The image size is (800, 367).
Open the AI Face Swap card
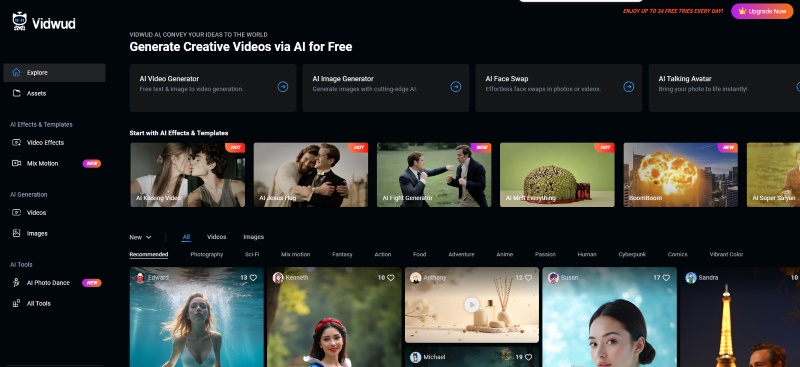point(559,88)
